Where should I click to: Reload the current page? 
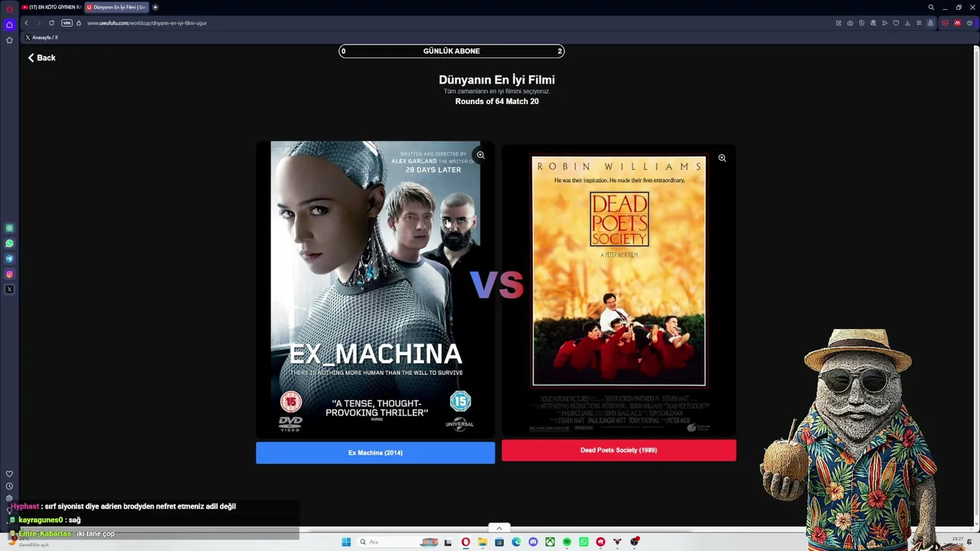coord(51,23)
